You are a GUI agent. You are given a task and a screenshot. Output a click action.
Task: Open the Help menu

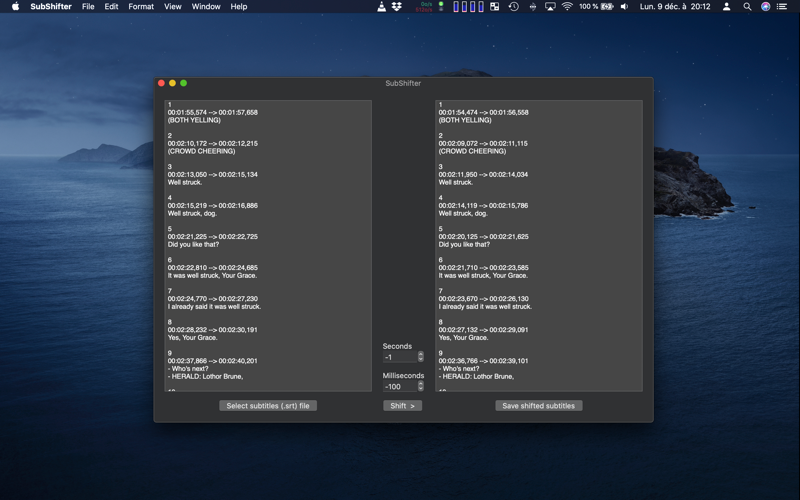(x=239, y=7)
